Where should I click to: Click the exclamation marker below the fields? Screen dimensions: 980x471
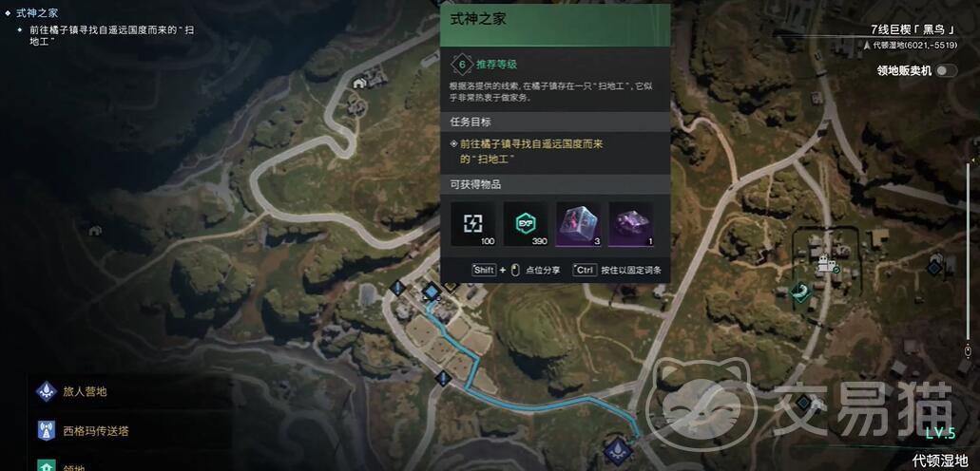point(444,378)
